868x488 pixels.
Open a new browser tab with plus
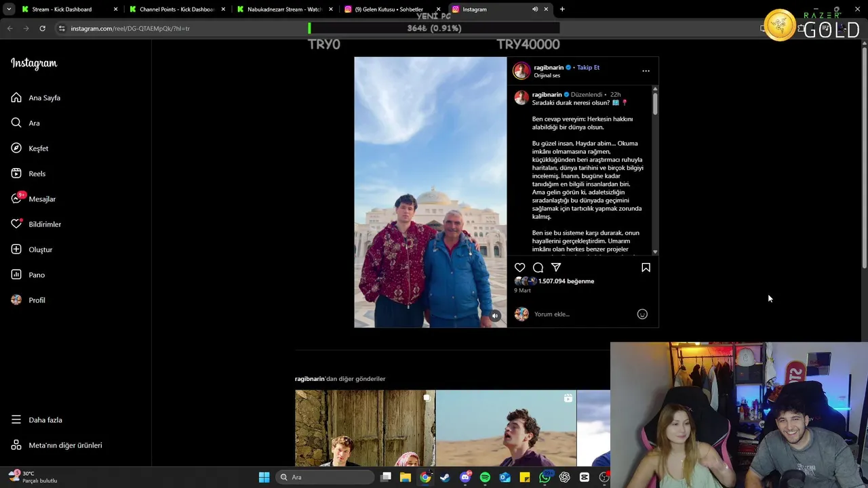(x=562, y=9)
